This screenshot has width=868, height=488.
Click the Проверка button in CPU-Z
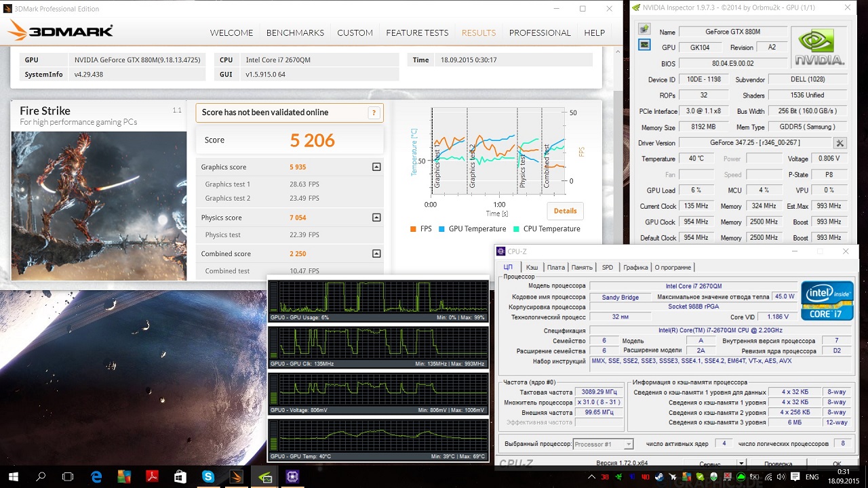(778, 464)
